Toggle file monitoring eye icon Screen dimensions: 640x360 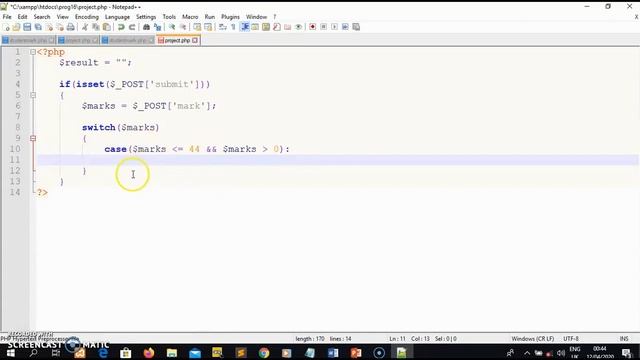(298, 27)
